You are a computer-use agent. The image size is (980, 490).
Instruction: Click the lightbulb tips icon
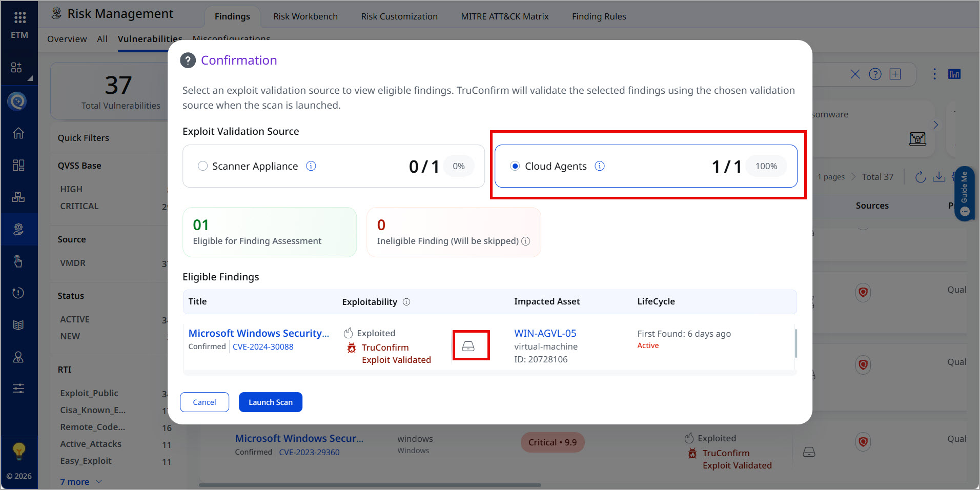pos(19,451)
